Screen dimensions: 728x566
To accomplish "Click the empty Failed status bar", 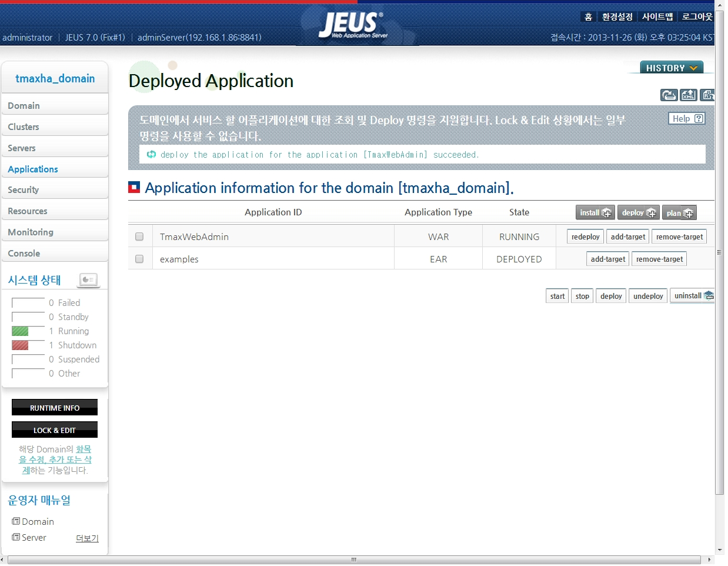I will 28,303.
